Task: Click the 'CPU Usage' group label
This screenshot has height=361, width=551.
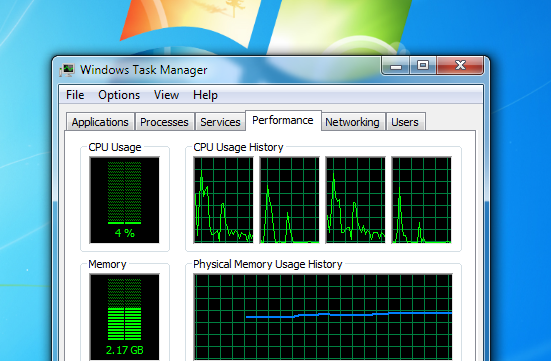Action: pyautogui.click(x=115, y=147)
